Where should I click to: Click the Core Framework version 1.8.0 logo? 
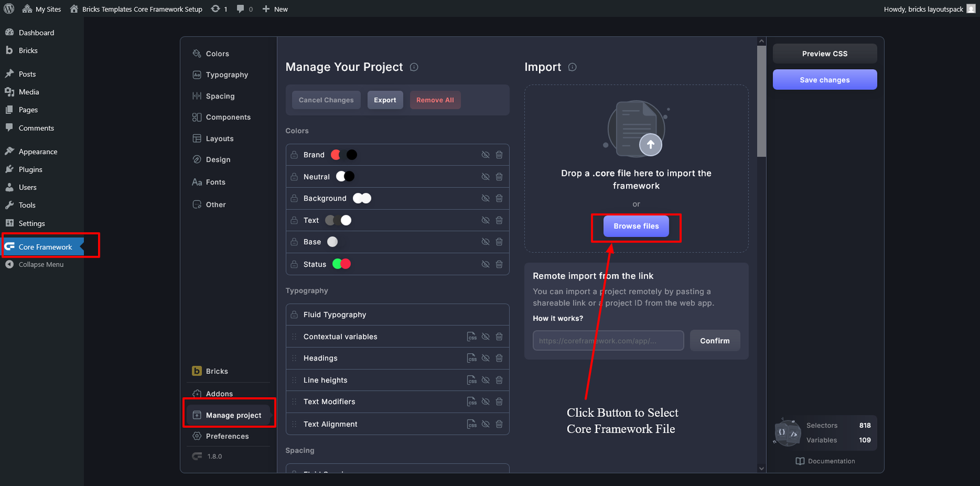[197, 456]
